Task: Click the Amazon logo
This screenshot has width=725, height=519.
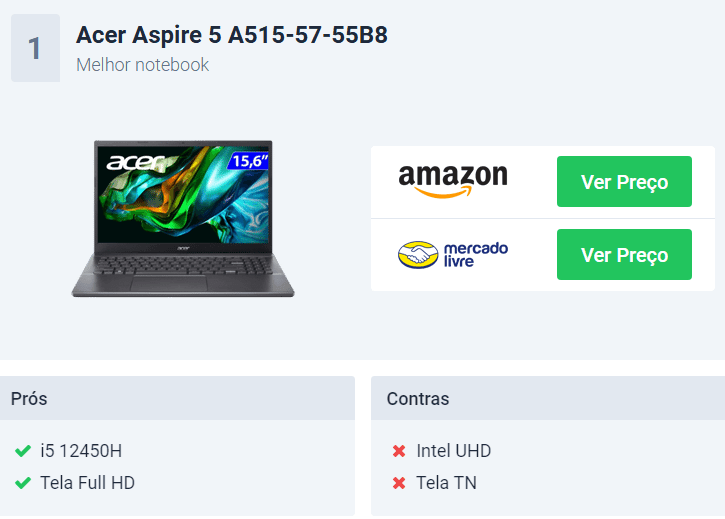Action: coord(453,181)
